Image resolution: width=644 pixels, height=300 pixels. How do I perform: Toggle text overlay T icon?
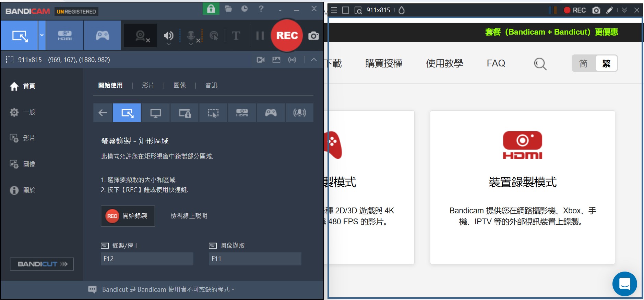(236, 35)
